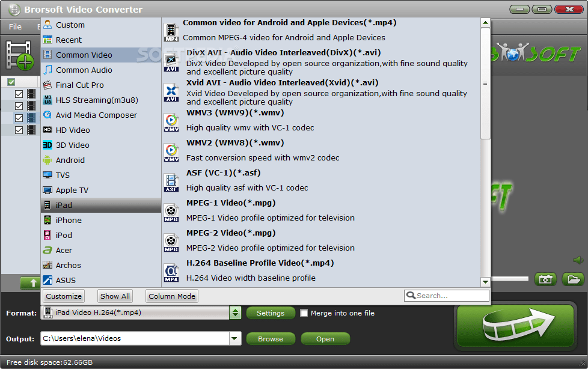Screen dimensions: 588x369
Task: Click the Column Mode button
Action: [x=172, y=296]
